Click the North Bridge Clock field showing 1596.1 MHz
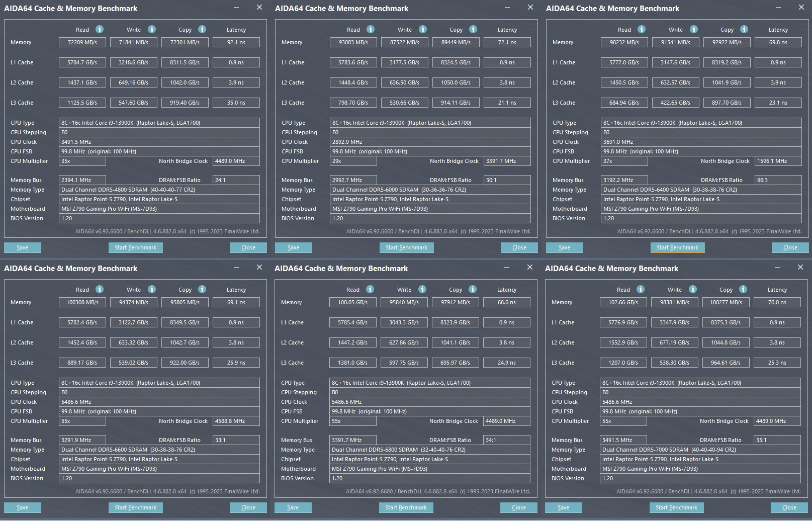The height and width of the screenshot is (521, 812). point(778,161)
